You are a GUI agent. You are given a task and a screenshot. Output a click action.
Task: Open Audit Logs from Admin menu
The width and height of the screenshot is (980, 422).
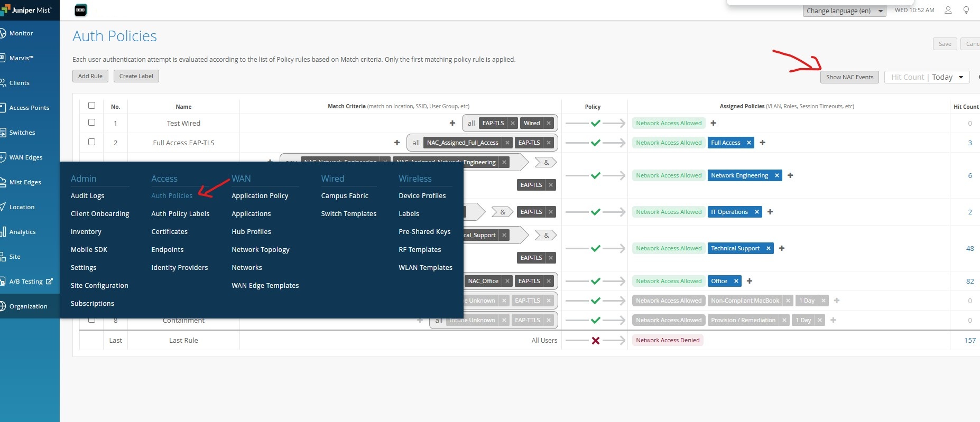pos(88,195)
